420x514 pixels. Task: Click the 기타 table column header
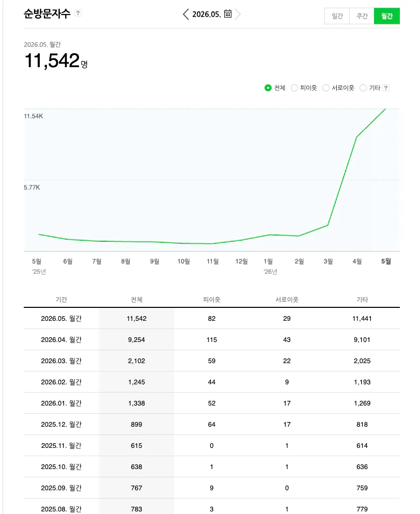(x=362, y=299)
